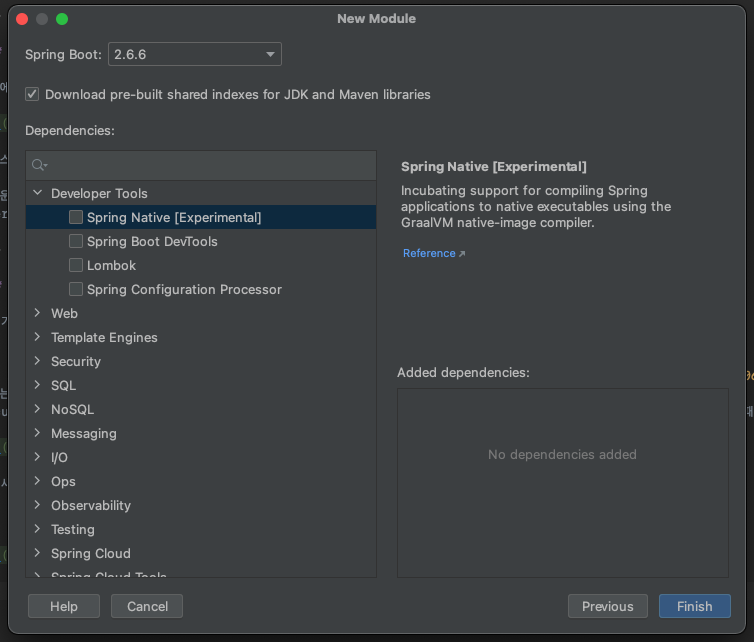Enable Spring Boot DevTools checkbox
The image size is (754, 642).
[76, 241]
